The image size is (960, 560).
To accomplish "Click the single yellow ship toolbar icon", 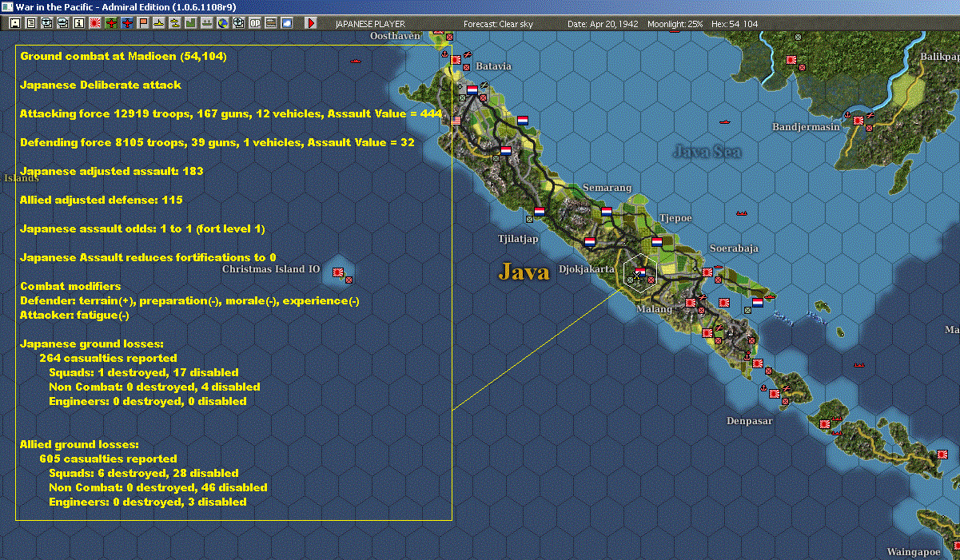I will (160, 23).
